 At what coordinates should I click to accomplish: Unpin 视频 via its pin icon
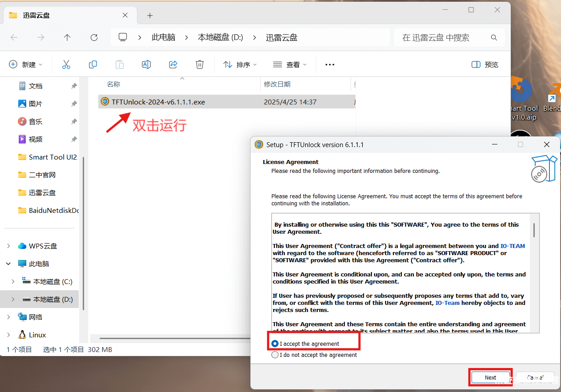74,139
